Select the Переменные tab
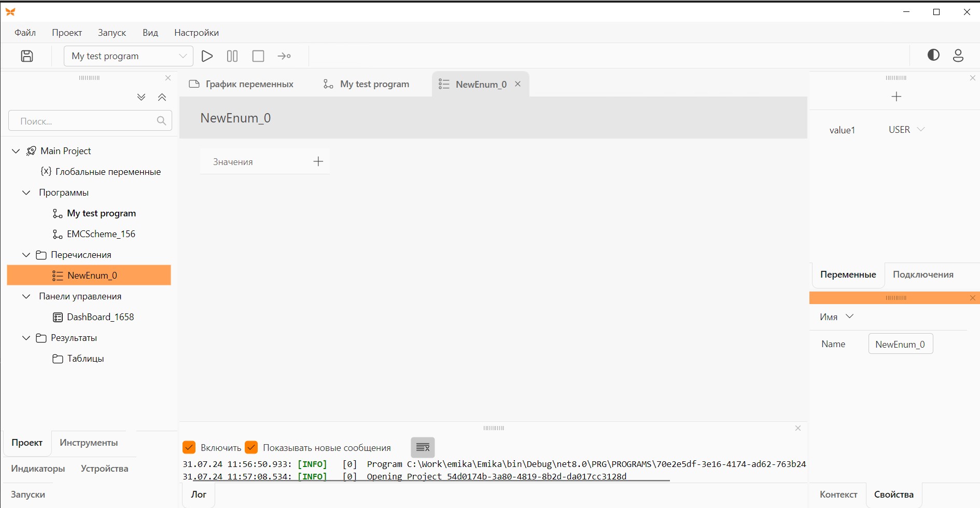This screenshot has height=508, width=980. pos(848,274)
